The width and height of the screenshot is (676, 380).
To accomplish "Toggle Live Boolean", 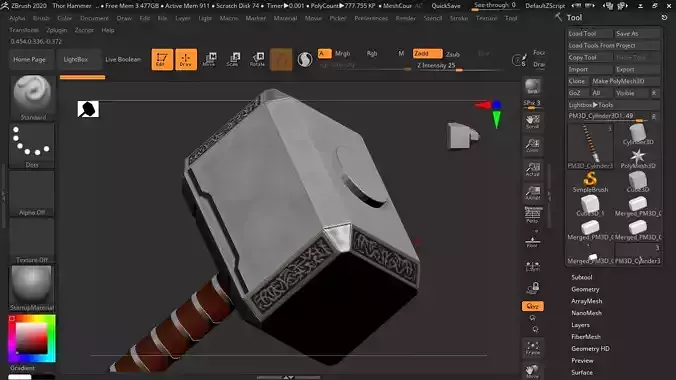I will [123, 60].
